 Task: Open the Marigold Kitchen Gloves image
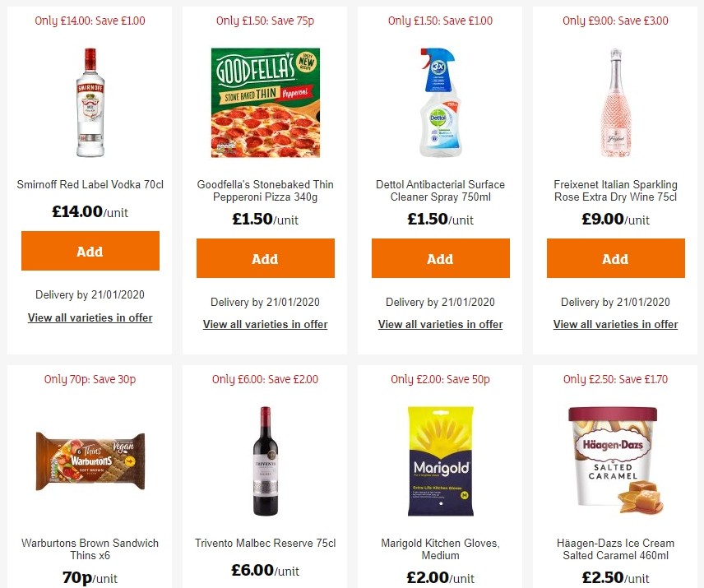pos(440,461)
